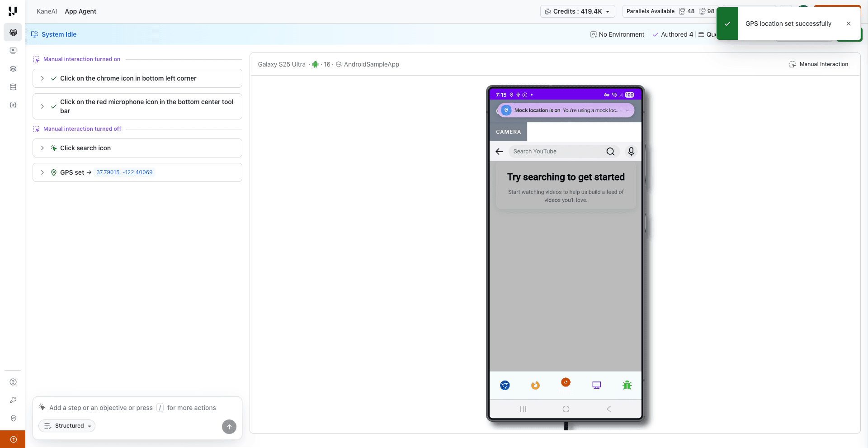This screenshot has height=448, width=868.
Task: Expand the Mock location notification chevron
Action: pos(627,110)
